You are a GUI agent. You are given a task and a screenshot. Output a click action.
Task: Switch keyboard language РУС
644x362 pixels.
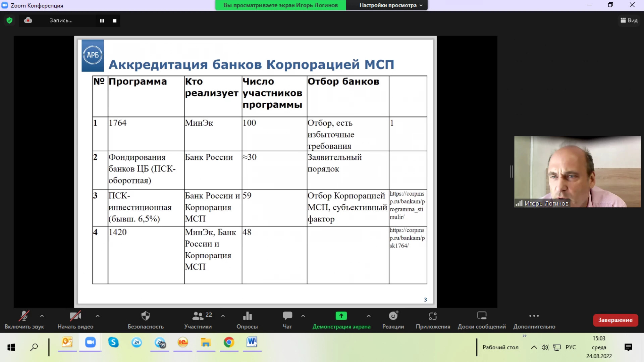[x=571, y=347]
